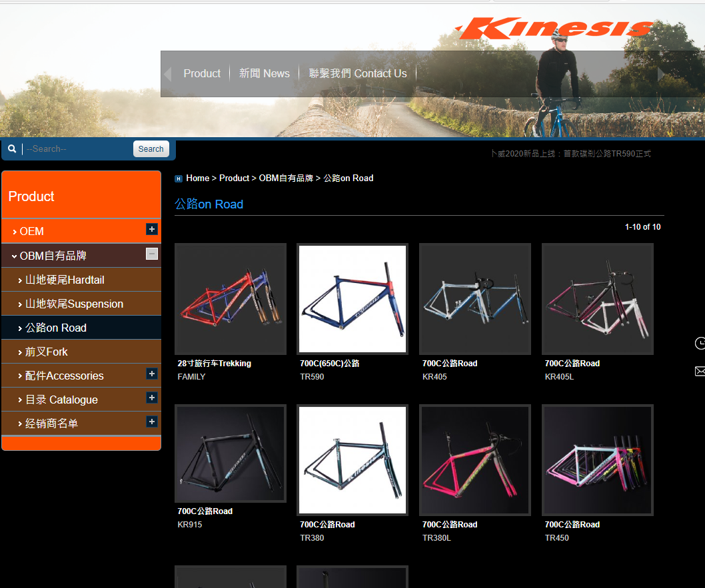Viewport: 705px width, 588px height.
Task: Click the 1-10 of 10 count text
Action: pyautogui.click(x=643, y=227)
